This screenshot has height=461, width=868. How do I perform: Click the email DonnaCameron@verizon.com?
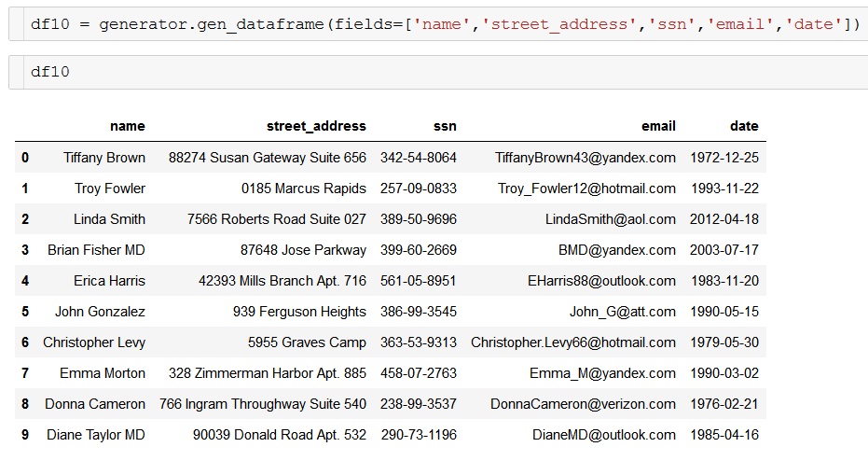[584, 404]
